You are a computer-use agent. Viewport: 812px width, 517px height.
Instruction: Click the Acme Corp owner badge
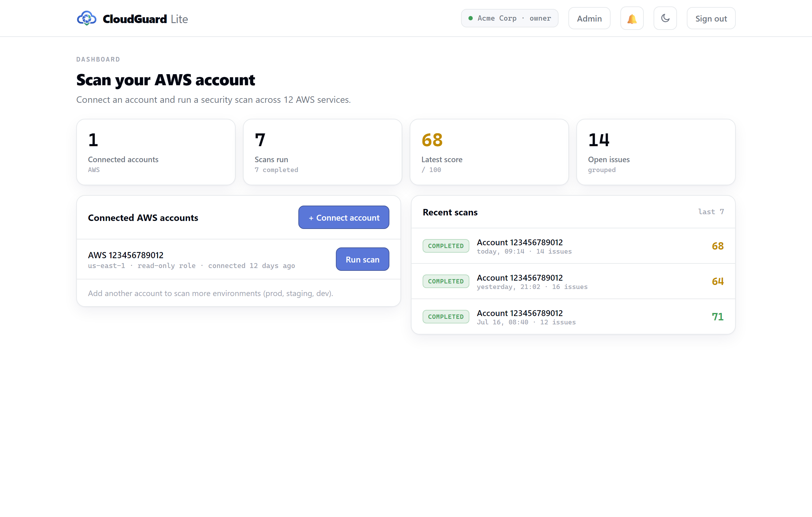point(510,18)
